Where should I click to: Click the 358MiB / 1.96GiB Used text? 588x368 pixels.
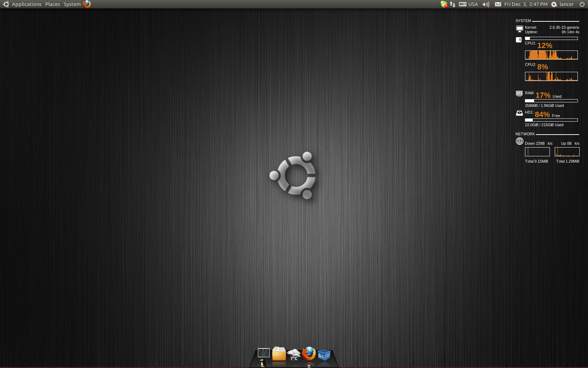click(x=544, y=105)
